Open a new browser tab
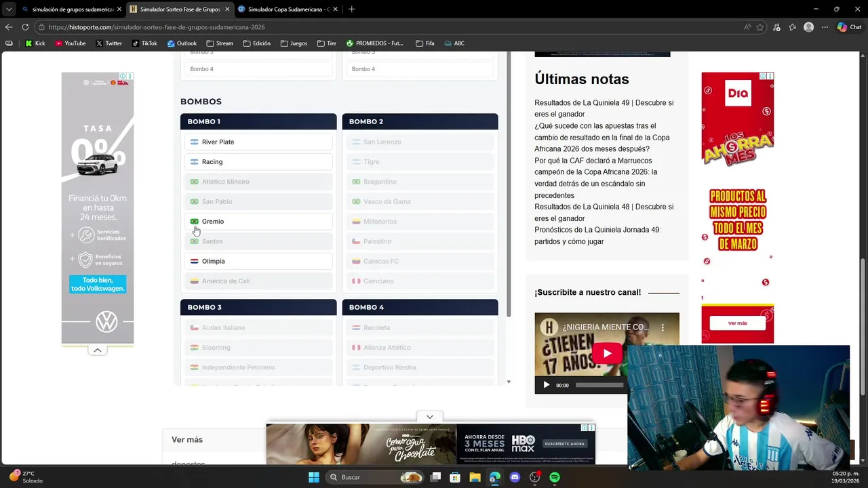 point(351,9)
